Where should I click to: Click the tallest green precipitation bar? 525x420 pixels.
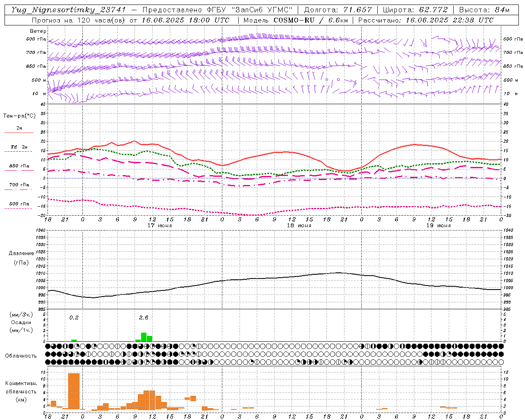point(144,337)
